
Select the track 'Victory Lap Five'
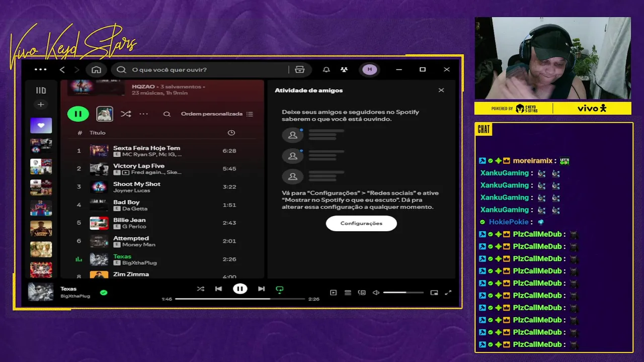[x=139, y=166]
